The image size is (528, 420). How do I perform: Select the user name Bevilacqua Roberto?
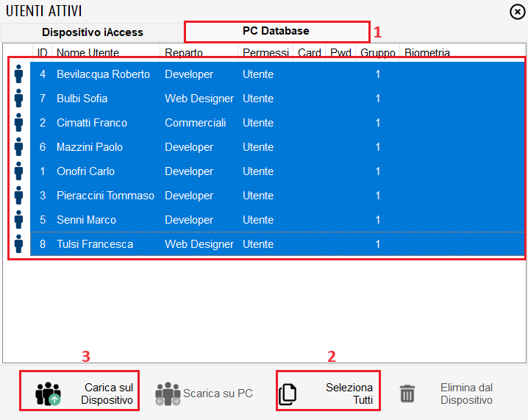click(103, 74)
